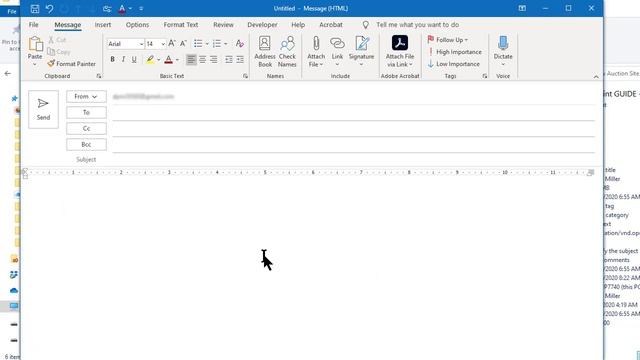Open the Signature menu

pos(361,51)
